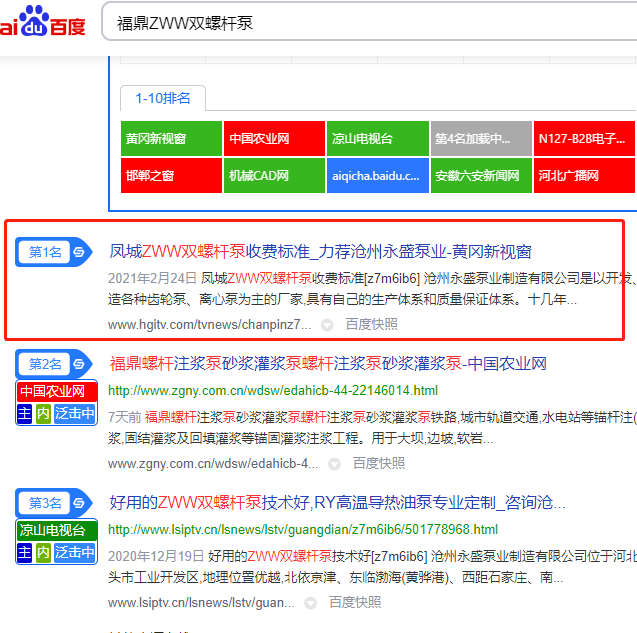This screenshot has width=637, height=633.
Task: Click the 泛击中 tag under 中国农业网
Action: 75,414
